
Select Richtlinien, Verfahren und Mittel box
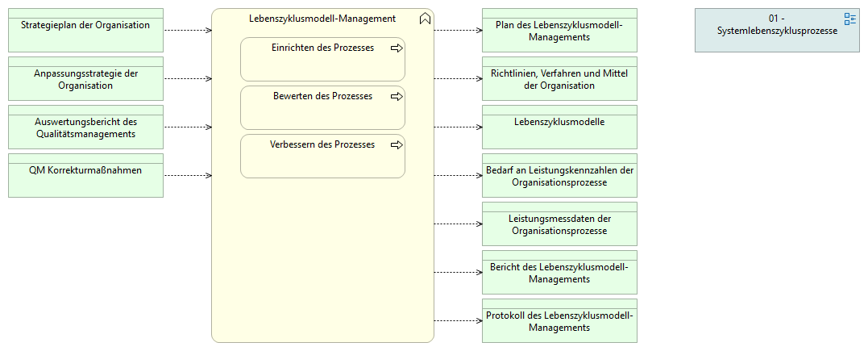click(x=559, y=79)
